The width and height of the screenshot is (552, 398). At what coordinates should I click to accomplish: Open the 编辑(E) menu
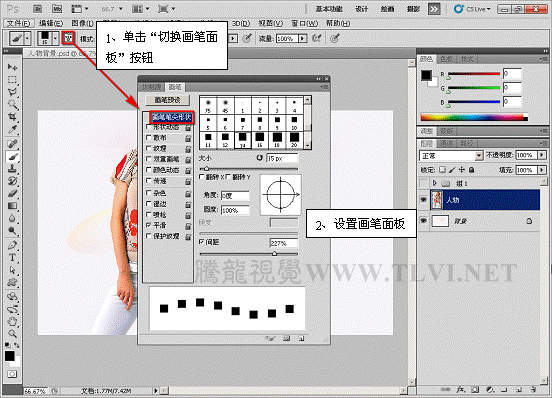[x=51, y=23]
